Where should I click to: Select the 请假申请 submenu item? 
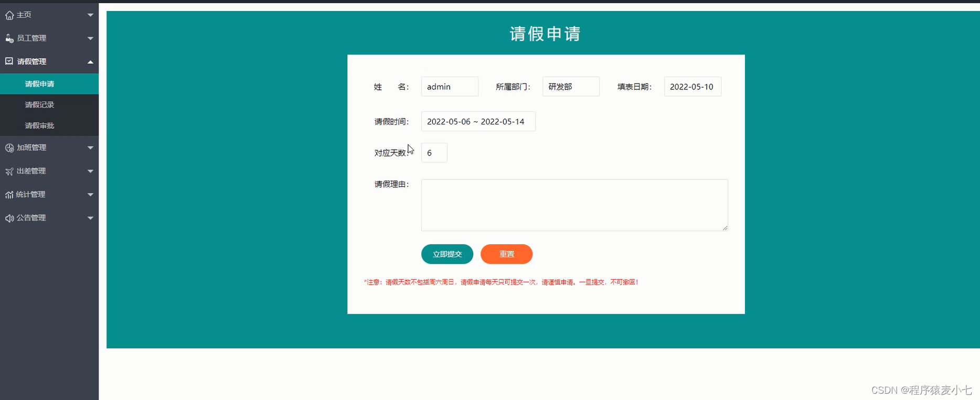(49, 84)
